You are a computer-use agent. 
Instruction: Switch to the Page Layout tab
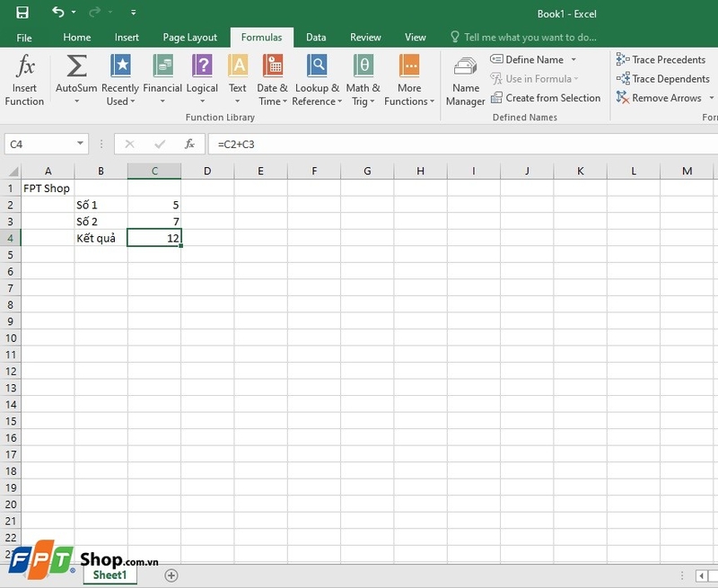pyautogui.click(x=190, y=38)
